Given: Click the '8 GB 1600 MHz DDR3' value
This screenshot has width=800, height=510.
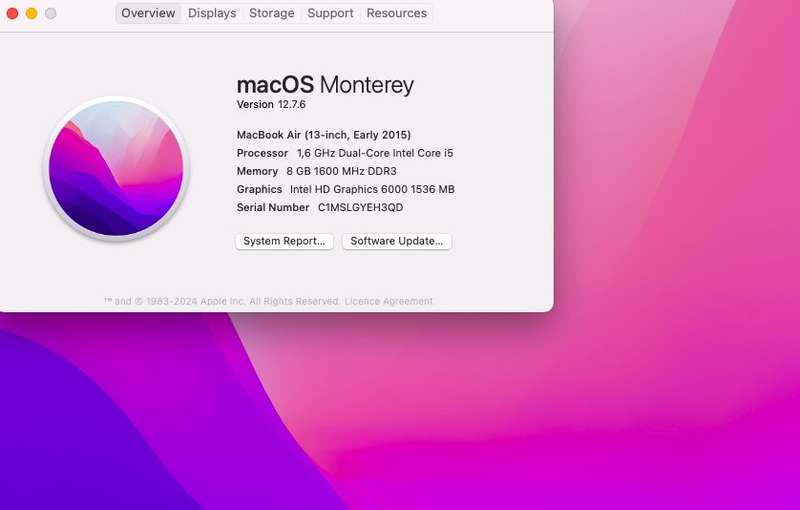Looking at the screenshot, I should point(341,171).
